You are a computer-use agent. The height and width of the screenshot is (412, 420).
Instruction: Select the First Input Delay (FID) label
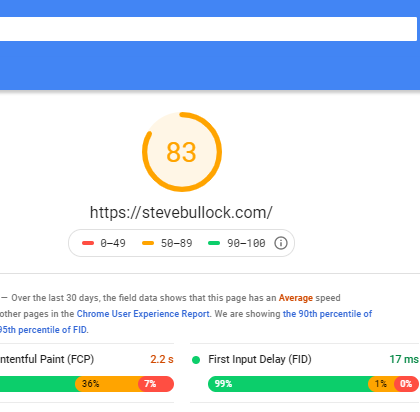coord(260,359)
